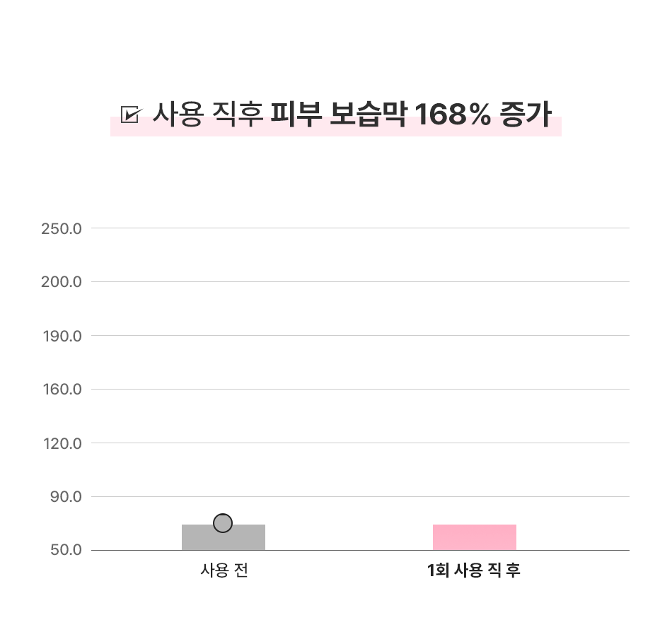
Task: Click the 120.0 y-axis label
Action: 62,443
